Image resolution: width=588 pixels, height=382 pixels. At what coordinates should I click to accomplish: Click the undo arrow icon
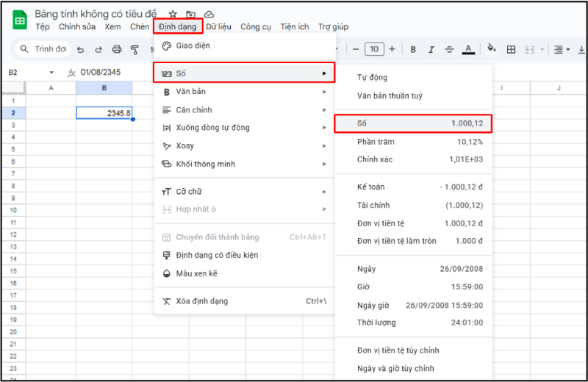80,49
